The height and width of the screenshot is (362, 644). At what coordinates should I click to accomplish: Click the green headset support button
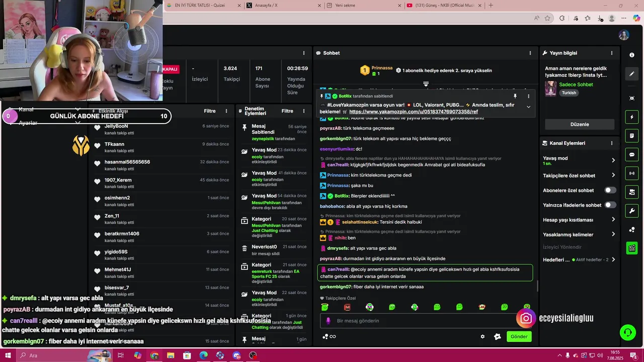coord(627,332)
